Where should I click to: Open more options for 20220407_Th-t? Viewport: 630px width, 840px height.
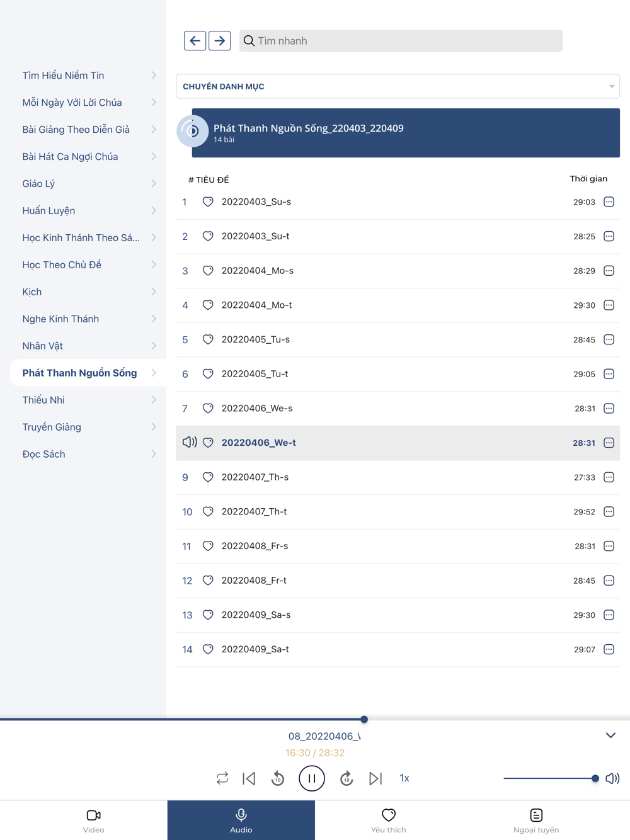coord(609,511)
